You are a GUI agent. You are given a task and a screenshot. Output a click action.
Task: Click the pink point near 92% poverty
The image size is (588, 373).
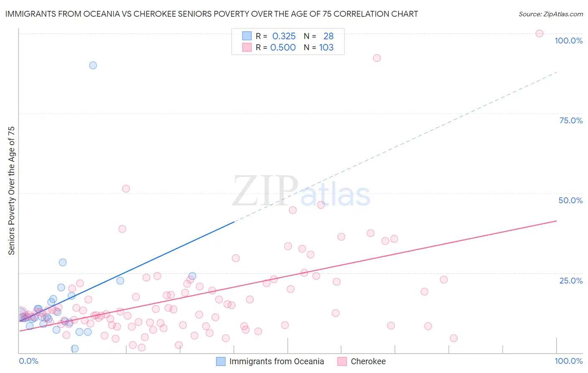(x=377, y=58)
